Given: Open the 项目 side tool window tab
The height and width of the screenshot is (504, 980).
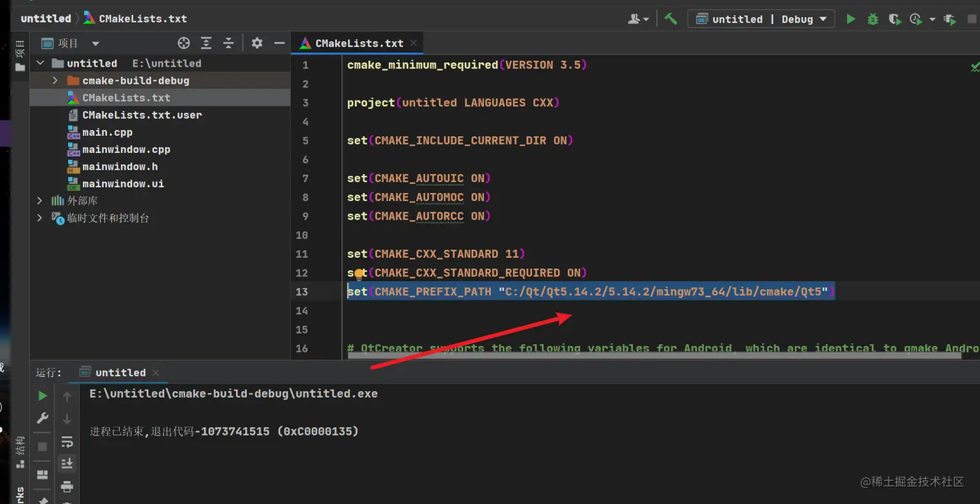Looking at the screenshot, I should tap(20, 55).
